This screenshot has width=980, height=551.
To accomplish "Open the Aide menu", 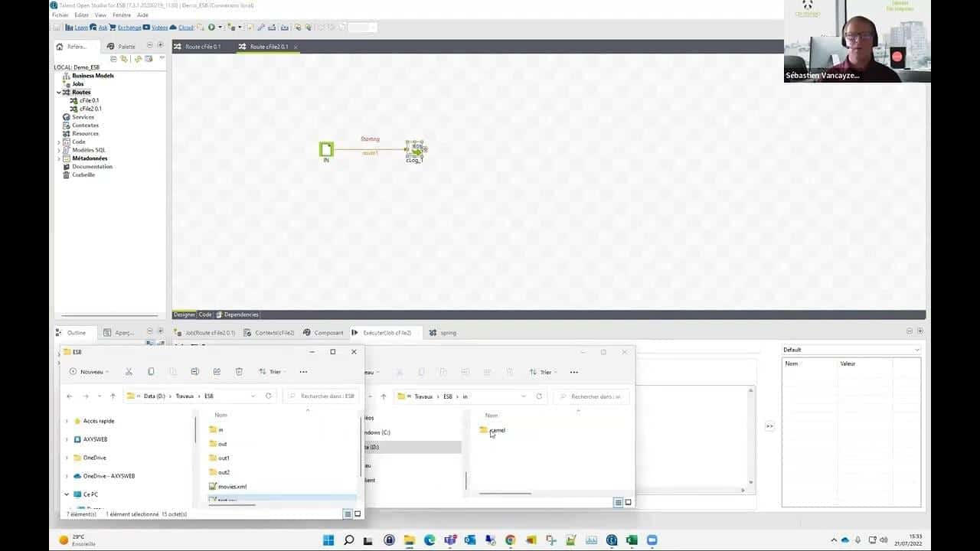I will click(142, 15).
